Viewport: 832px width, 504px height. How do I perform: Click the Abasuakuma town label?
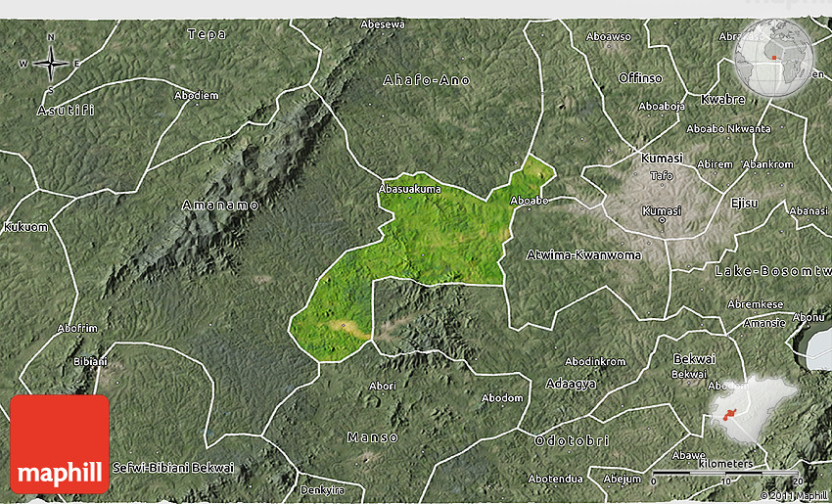click(x=409, y=188)
